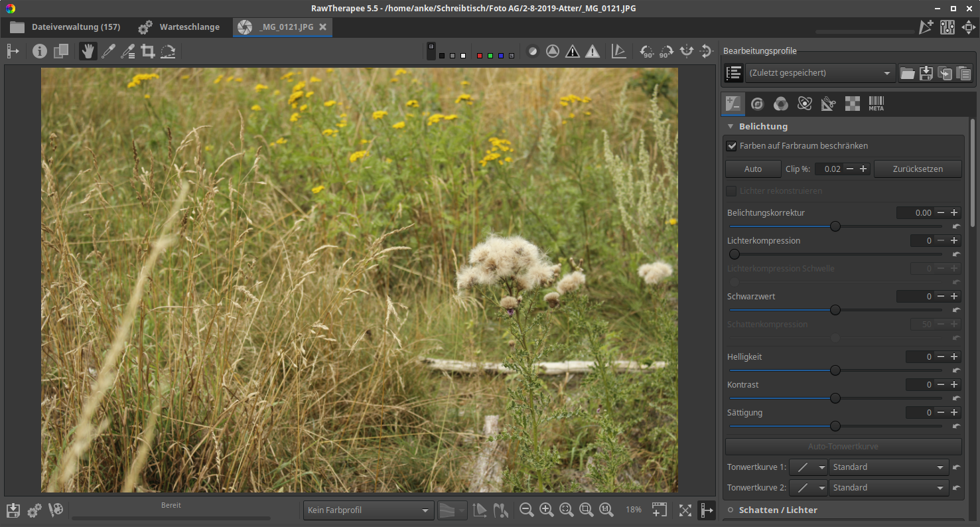Activate the straighten / rotate tool

[x=168, y=51]
